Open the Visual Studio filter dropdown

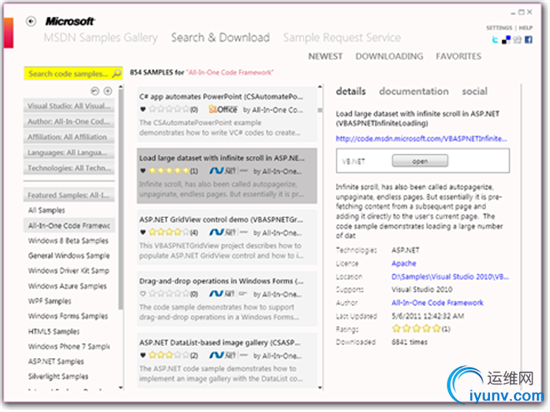coord(69,106)
